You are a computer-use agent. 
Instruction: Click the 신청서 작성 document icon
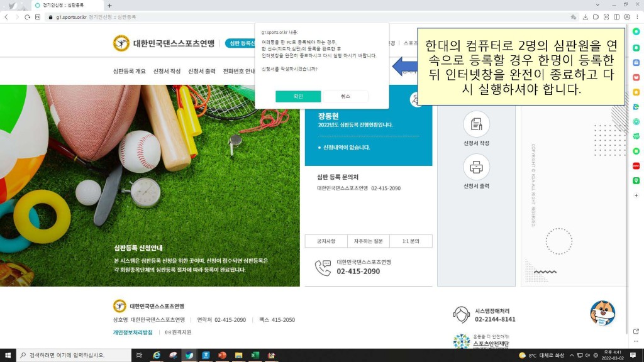[476, 124]
